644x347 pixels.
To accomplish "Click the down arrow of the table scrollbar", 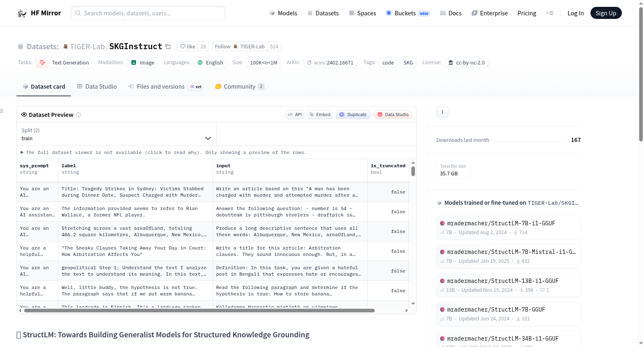I will point(413,303).
